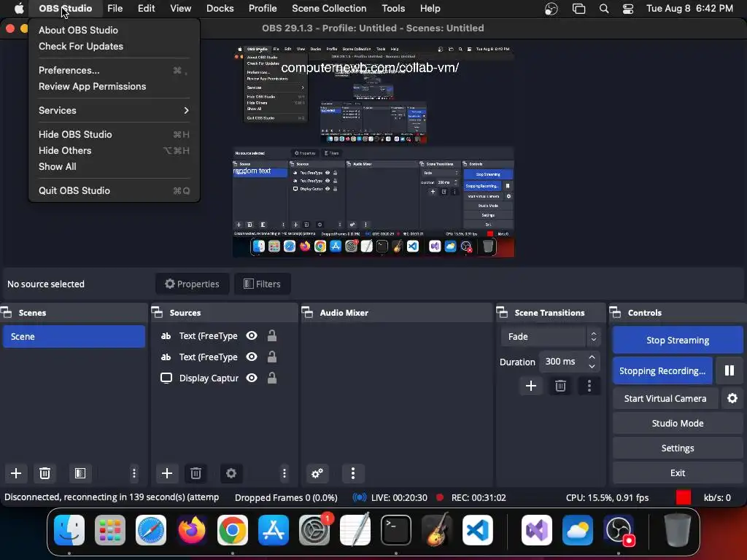Add a new scene with plus icon

point(16,472)
